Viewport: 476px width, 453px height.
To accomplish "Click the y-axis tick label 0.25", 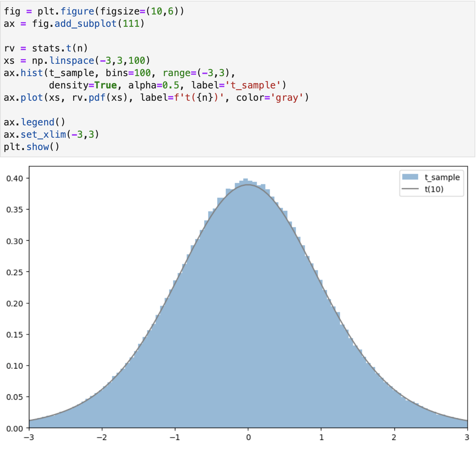I will pos(15,272).
